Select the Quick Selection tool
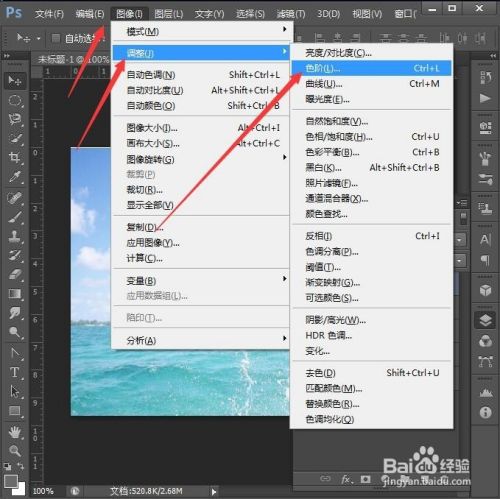 15,138
